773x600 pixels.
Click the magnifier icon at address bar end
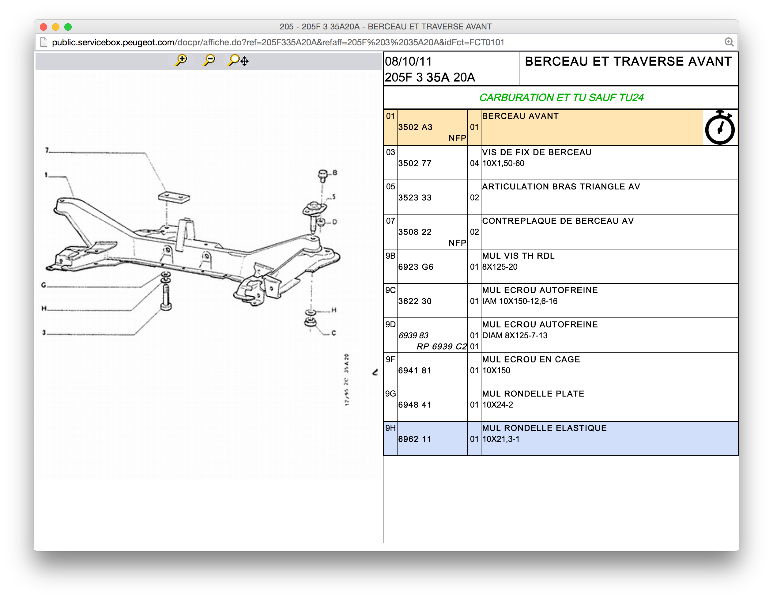(729, 42)
